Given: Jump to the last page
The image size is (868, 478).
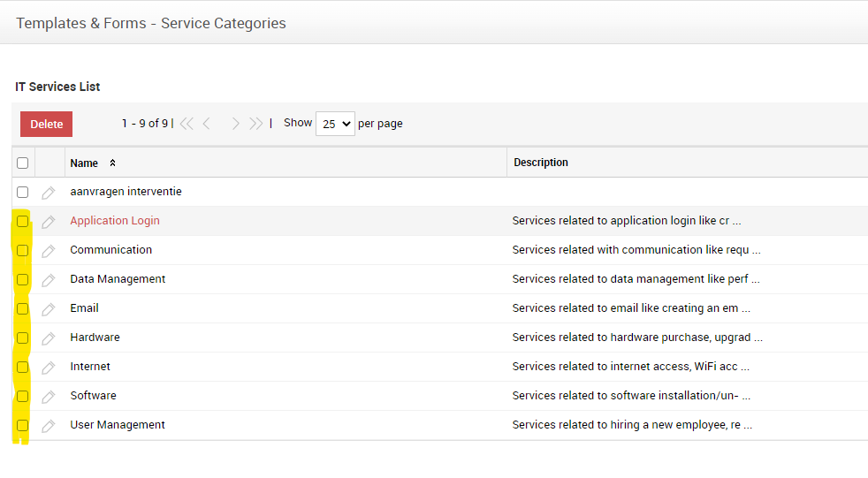Looking at the screenshot, I should pos(256,124).
